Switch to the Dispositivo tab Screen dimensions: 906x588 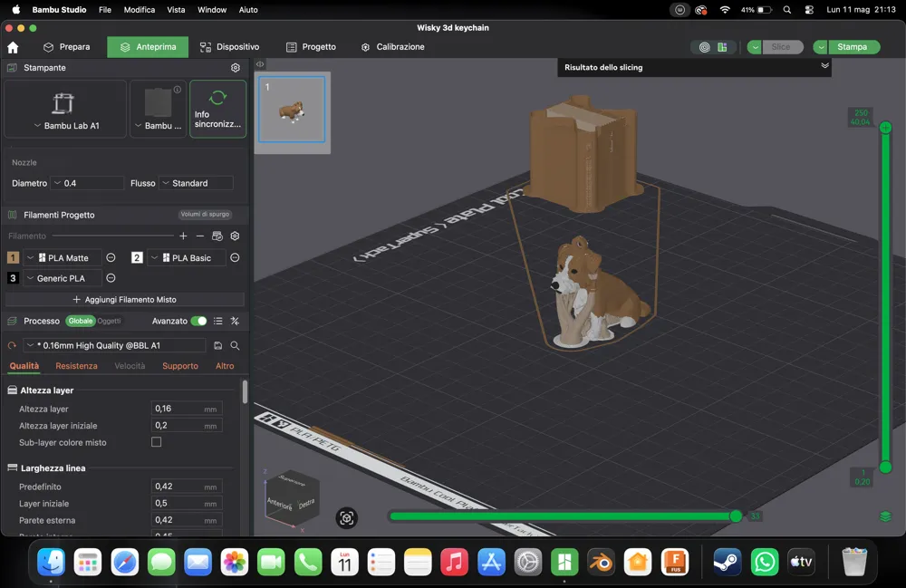coord(229,47)
